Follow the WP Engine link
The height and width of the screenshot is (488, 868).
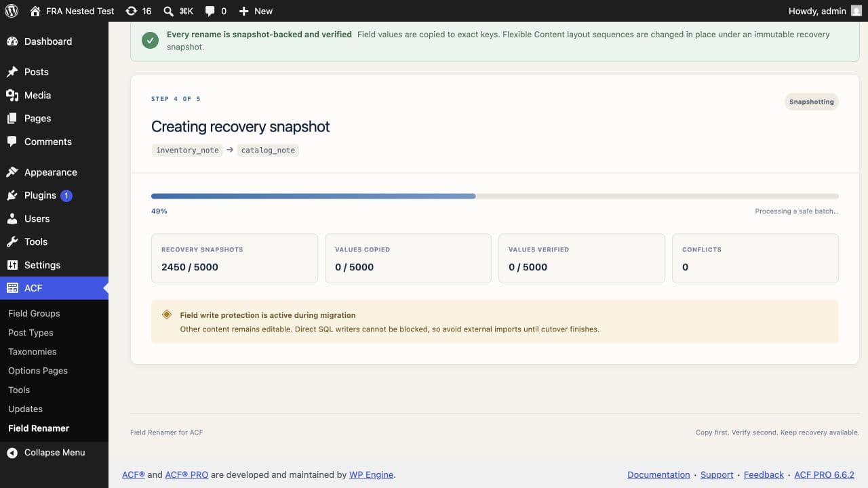coord(371,475)
